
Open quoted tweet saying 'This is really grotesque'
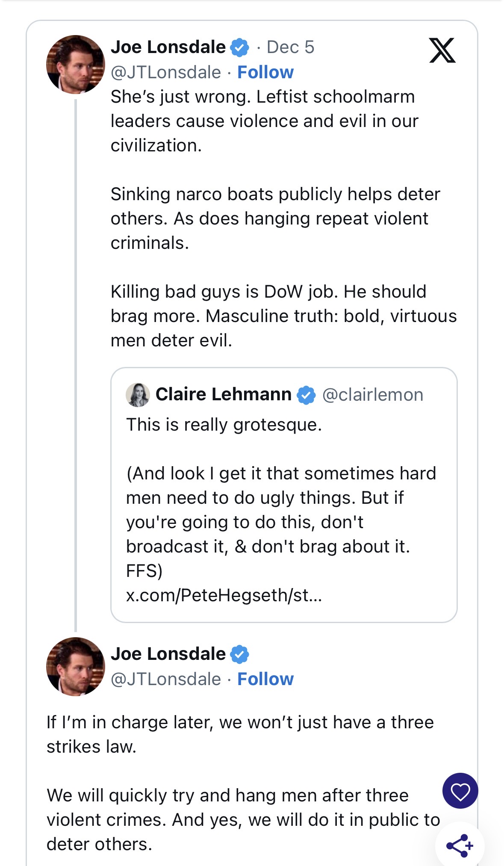284,495
